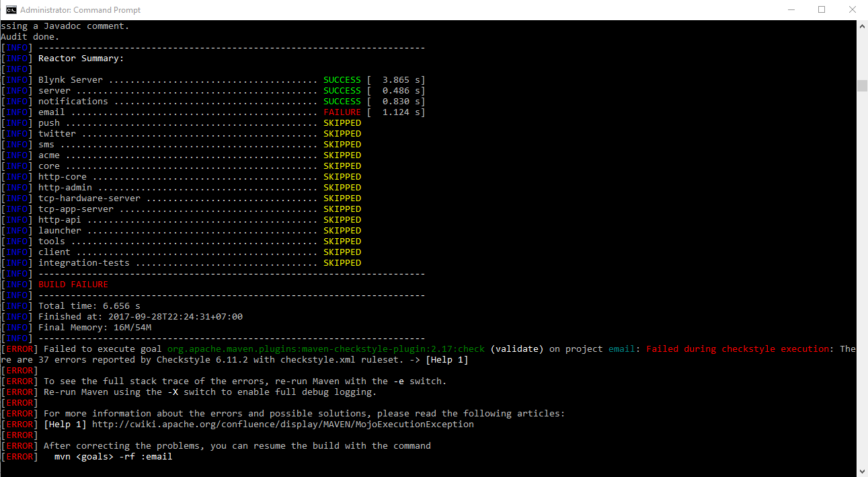The height and width of the screenshot is (477, 868).
Task: Click the vertical scrollbar thumb
Action: (862, 85)
